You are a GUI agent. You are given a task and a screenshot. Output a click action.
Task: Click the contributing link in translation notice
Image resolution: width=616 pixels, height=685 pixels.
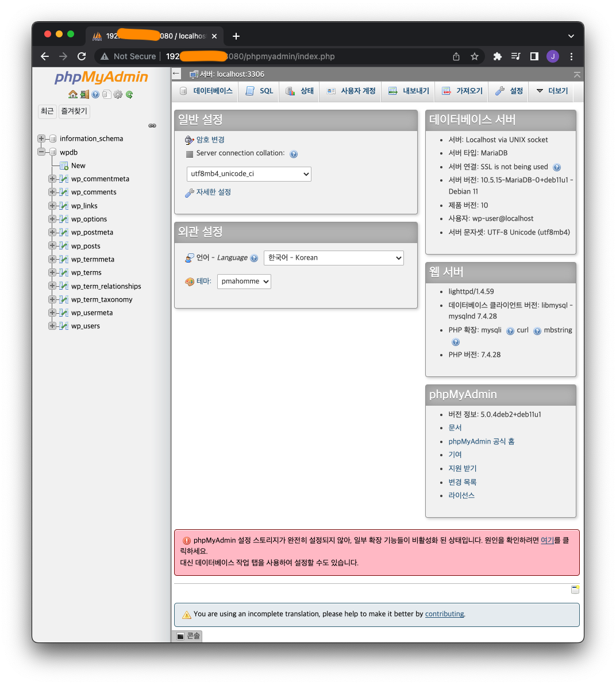(x=444, y=614)
